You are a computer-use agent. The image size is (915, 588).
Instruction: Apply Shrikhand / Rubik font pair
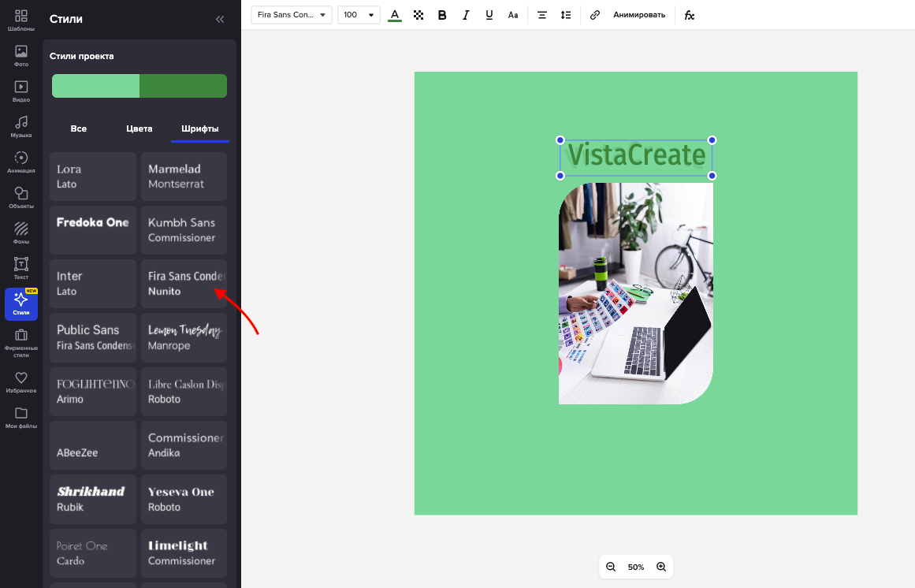(93, 500)
